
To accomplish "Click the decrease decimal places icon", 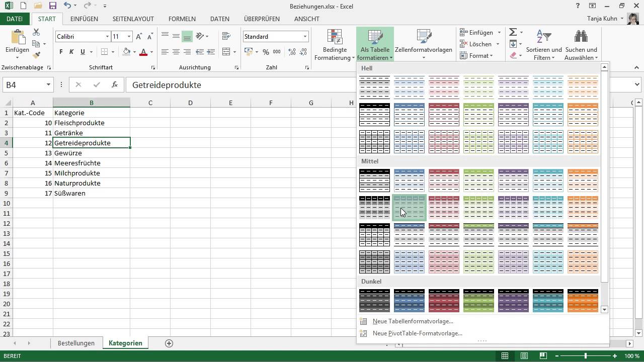I will pyautogui.click(x=304, y=52).
